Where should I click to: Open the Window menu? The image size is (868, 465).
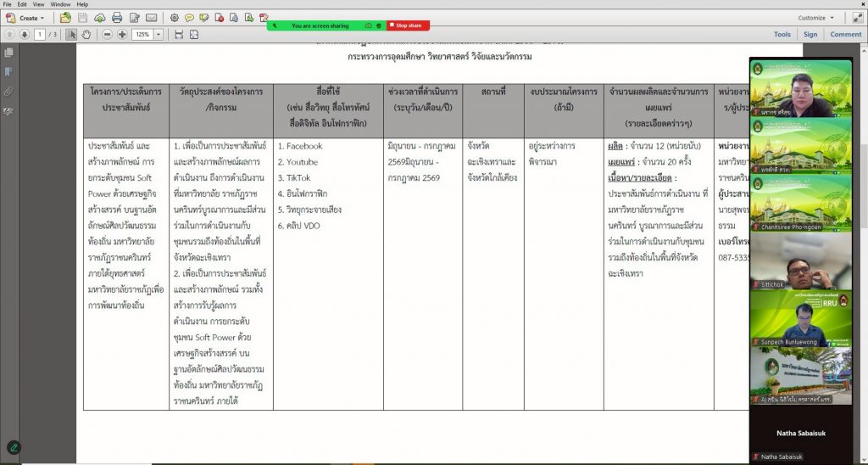click(60, 4)
